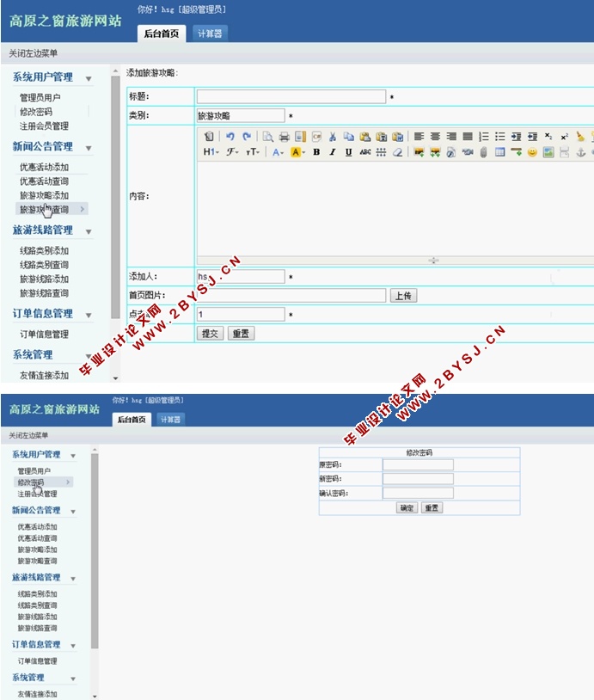This screenshot has height=700, width=594.
Task: Toggle italic formatting
Action: coord(333,152)
